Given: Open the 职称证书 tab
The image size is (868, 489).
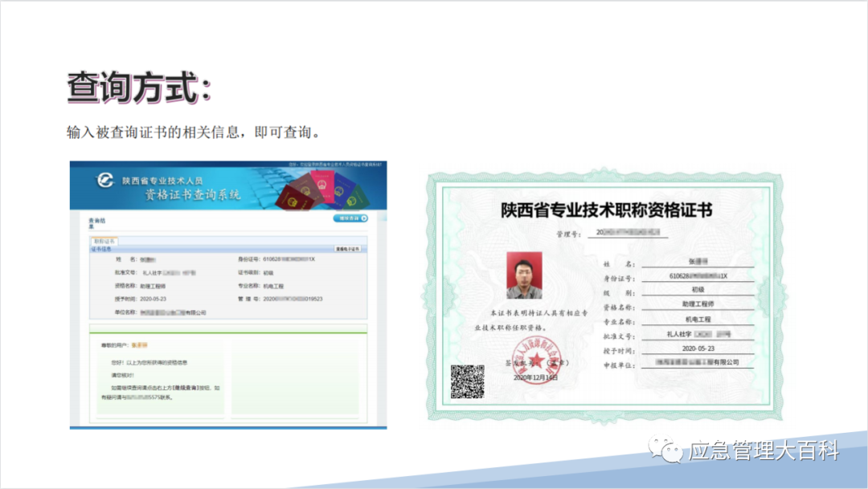Looking at the screenshot, I should point(104,241).
